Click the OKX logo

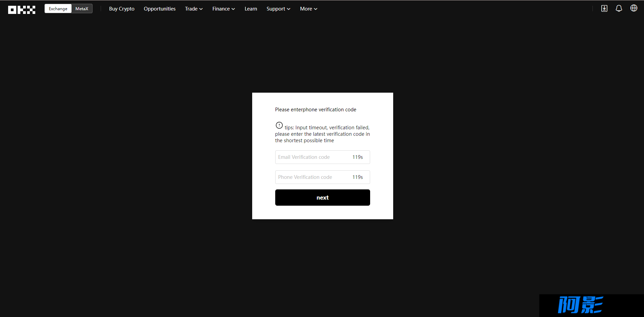(22, 10)
